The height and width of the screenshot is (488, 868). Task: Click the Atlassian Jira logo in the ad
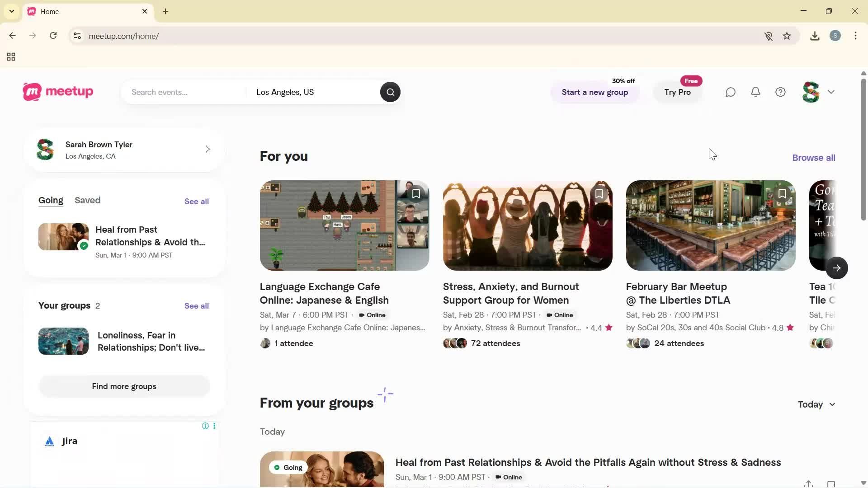[x=49, y=441]
